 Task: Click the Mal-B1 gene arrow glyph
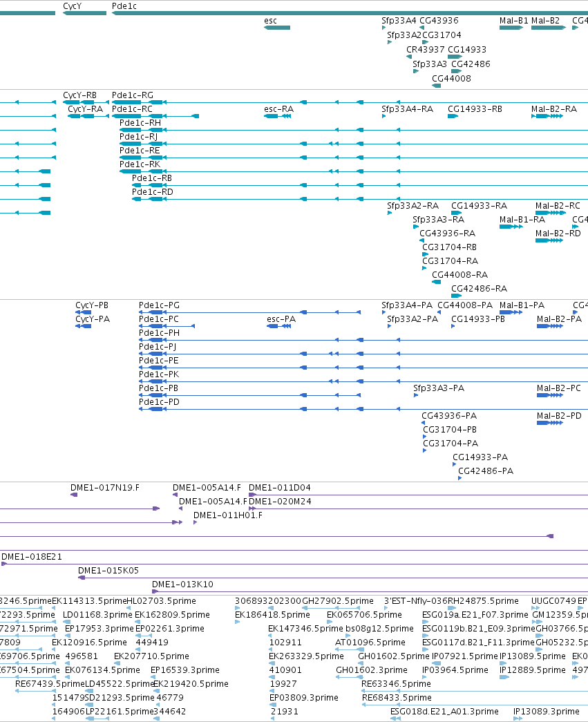pyautogui.click(x=511, y=28)
